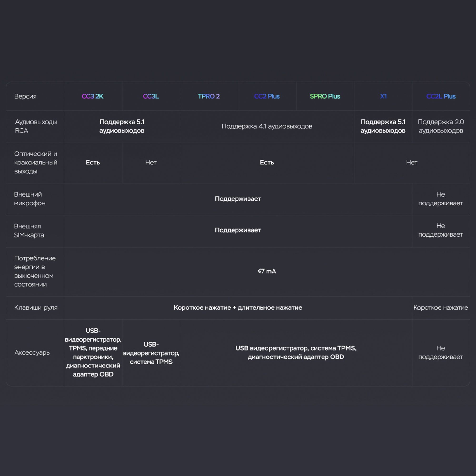Select the accessories cell mentioning передние парктроники

(93, 352)
